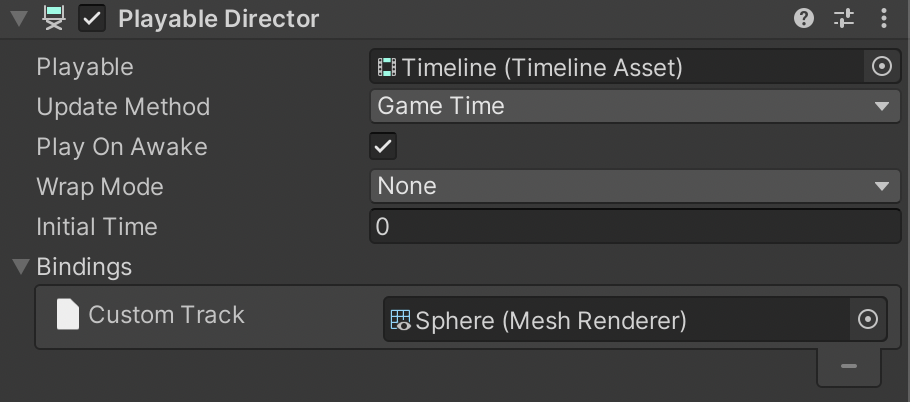This screenshot has height=402, width=910.
Task: Click the Playable Director clapperboard chair icon
Action: pos(53,19)
